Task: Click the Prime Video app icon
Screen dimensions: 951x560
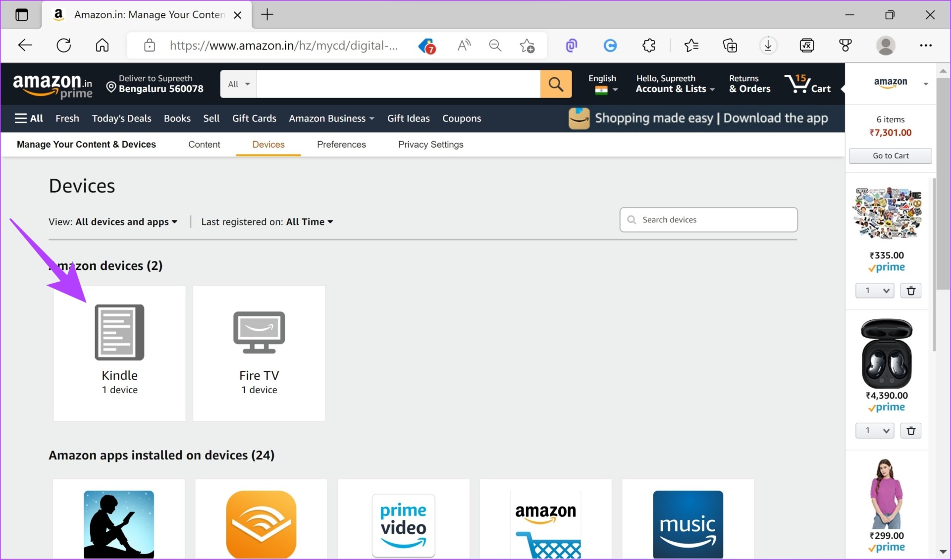Action: coord(403,525)
